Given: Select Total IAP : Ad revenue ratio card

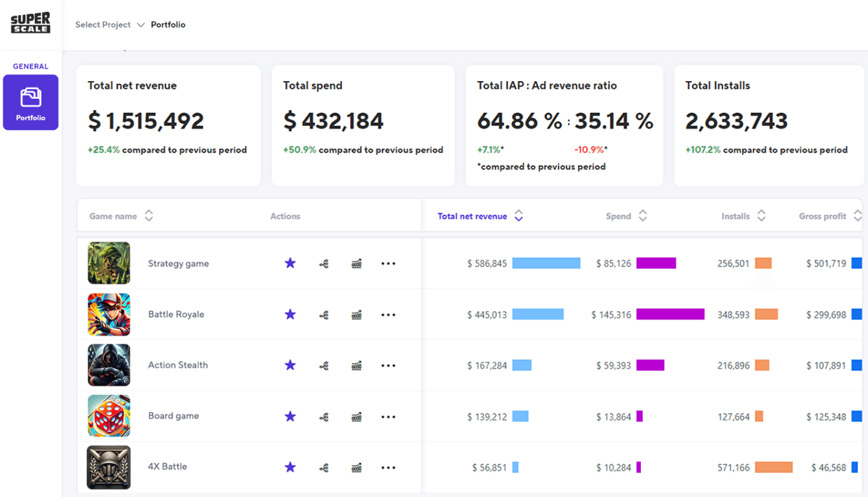Looking at the screenshot, I should tap(564, 126).
